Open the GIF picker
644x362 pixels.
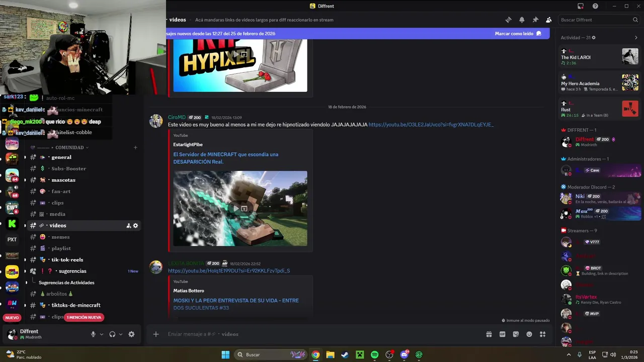pos(502,334)
